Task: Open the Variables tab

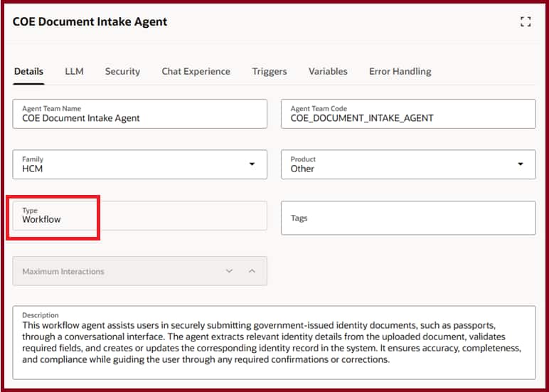Action: pos(328,71)
